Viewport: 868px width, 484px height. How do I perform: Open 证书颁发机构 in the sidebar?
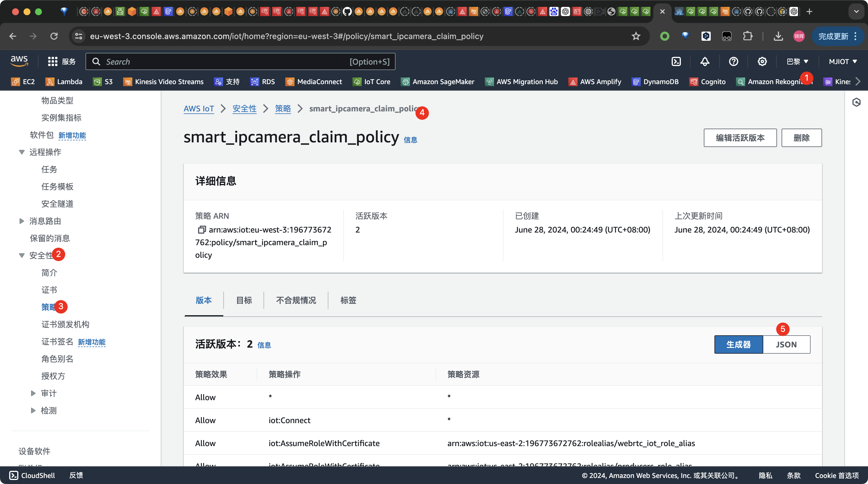[65, 324]
